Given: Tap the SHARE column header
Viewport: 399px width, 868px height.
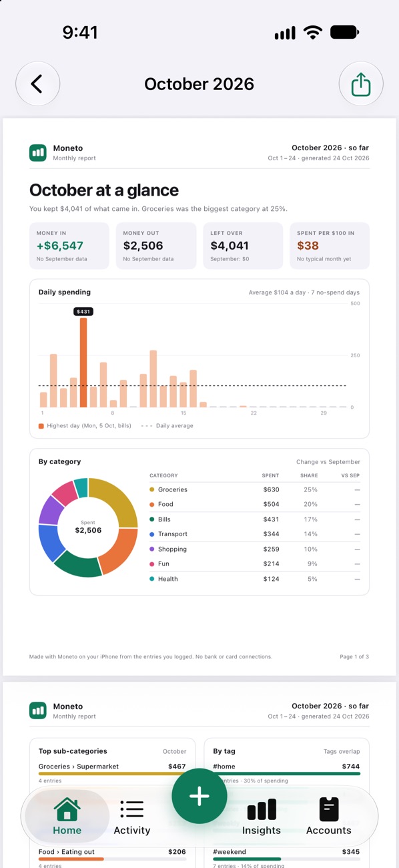Looking at the screenshot, I should 309,475.
